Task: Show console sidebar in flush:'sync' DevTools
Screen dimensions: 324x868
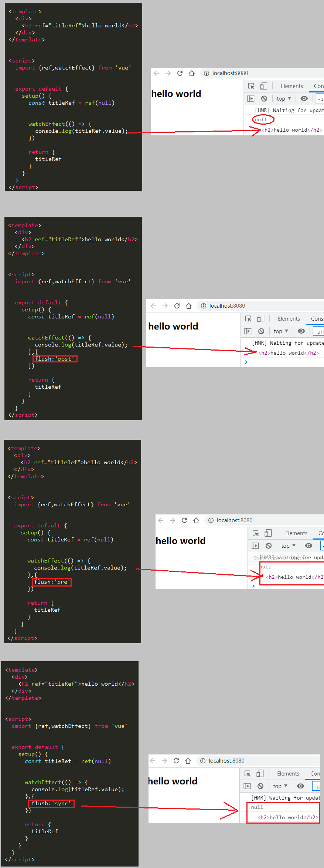Action: point(247,786)
